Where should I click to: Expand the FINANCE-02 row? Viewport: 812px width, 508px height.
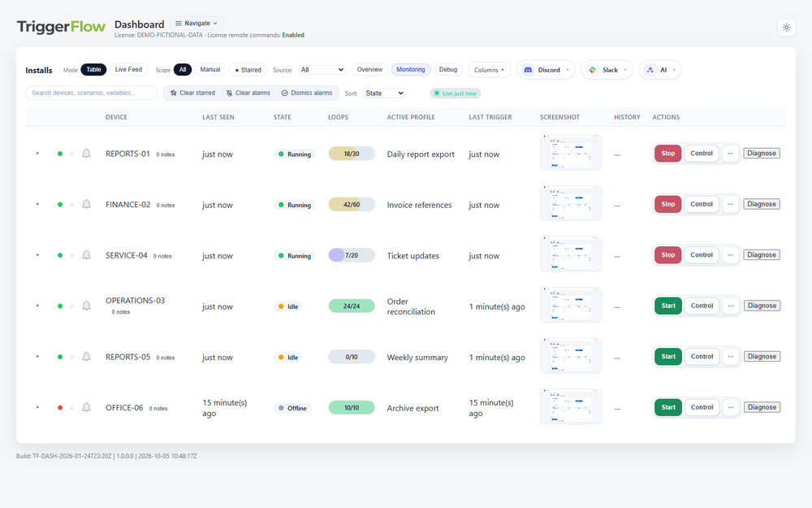(x=38, y=204)
